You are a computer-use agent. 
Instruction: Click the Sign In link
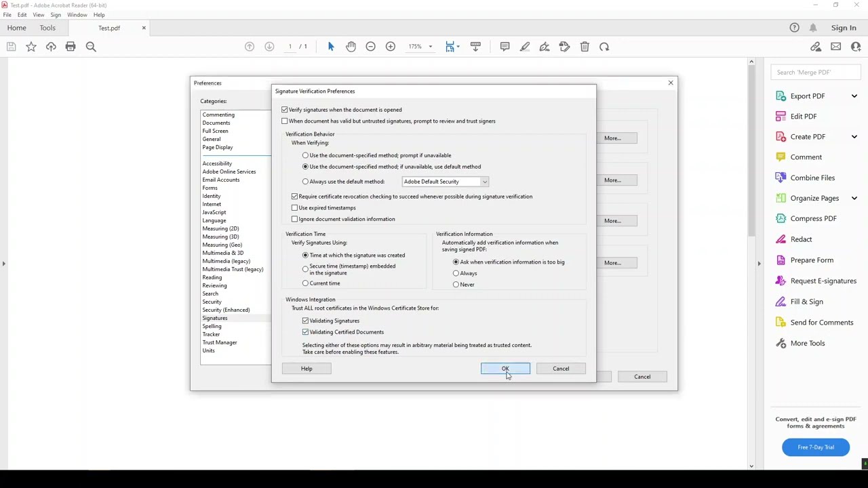click(x=844, y=28)
